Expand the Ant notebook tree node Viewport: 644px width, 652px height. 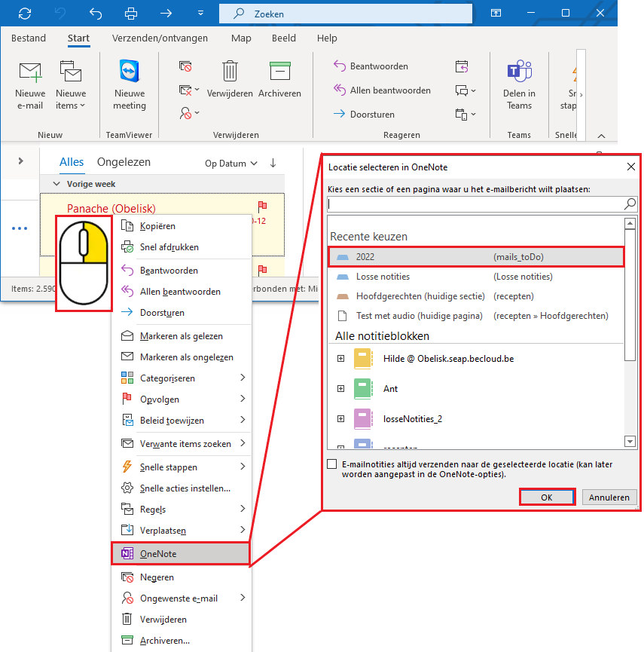pyautogui.click(x=340, y=389)
